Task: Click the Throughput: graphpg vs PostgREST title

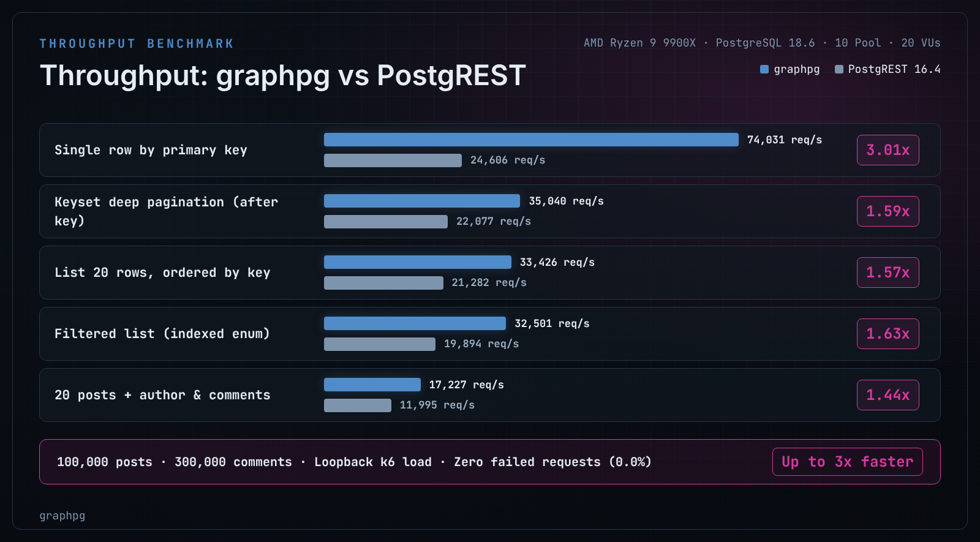Action: point(283,76)
